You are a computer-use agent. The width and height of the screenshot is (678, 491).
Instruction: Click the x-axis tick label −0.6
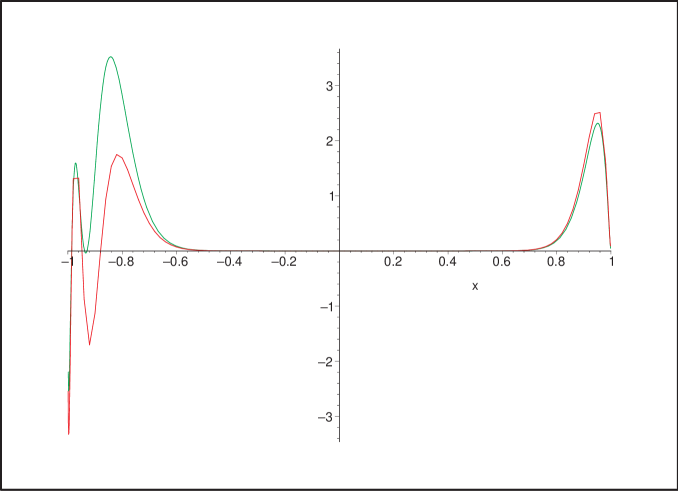tap(176, 262)
